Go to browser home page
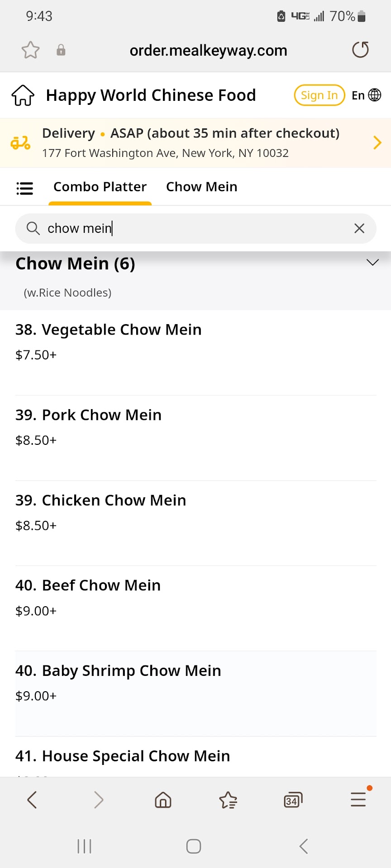This screenshot has width=391, height=868. point(163,801)
